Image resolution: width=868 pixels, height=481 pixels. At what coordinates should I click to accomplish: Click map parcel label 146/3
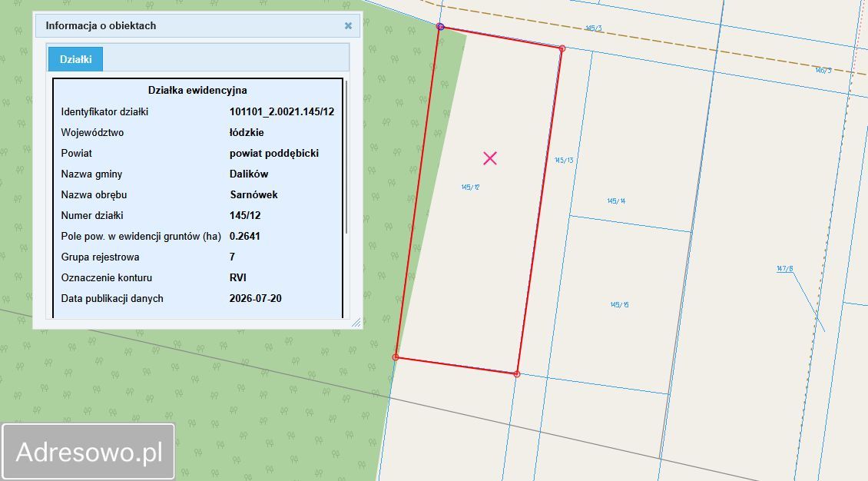point(823,70)
